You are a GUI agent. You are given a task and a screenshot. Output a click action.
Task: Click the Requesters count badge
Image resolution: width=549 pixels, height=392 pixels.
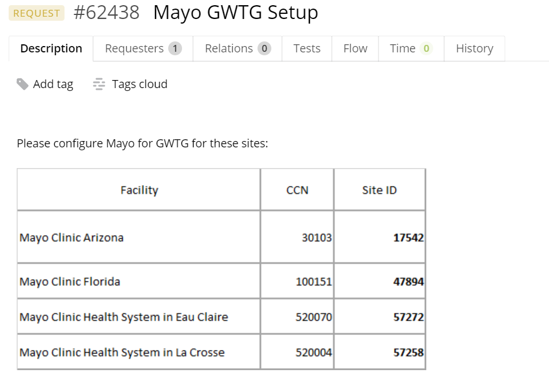[x=175, y=49]
